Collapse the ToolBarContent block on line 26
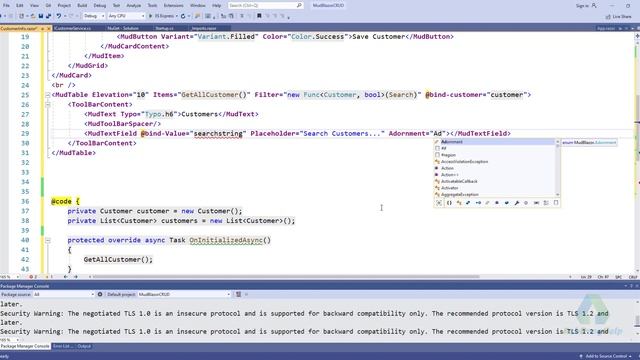The height and width of the screenshot is (360, 640). (x=48, y=104)
